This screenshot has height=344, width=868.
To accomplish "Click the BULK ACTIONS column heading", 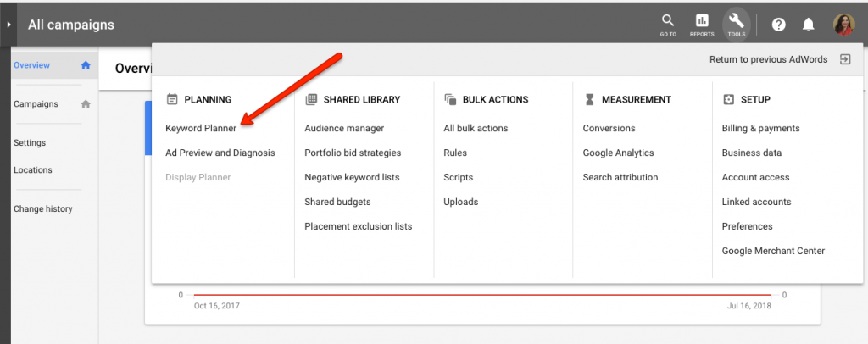I will point(495,99).
